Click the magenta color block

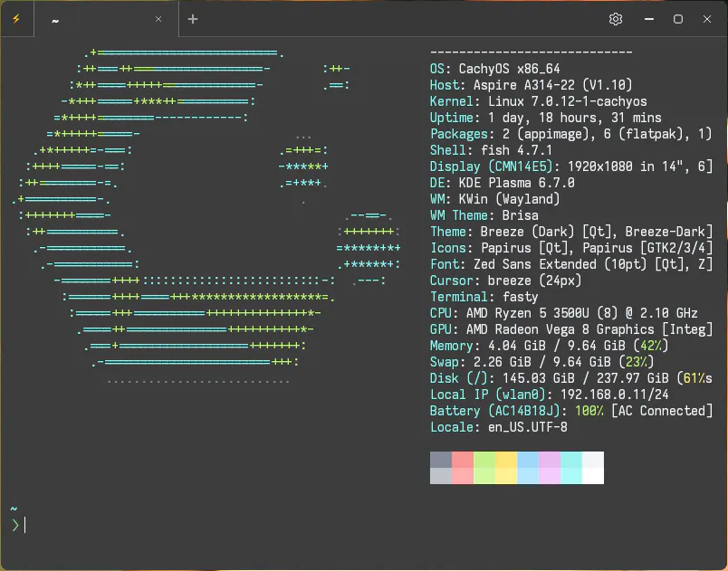(550, 468)
